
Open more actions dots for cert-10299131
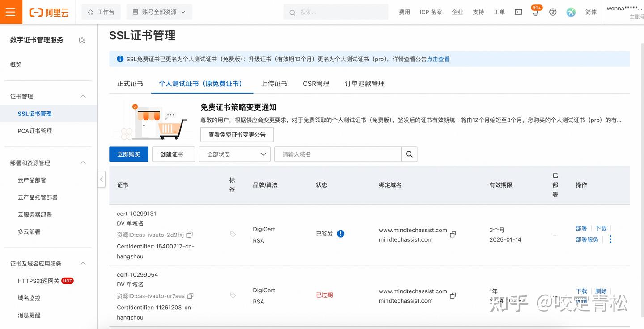click(610, 239)
